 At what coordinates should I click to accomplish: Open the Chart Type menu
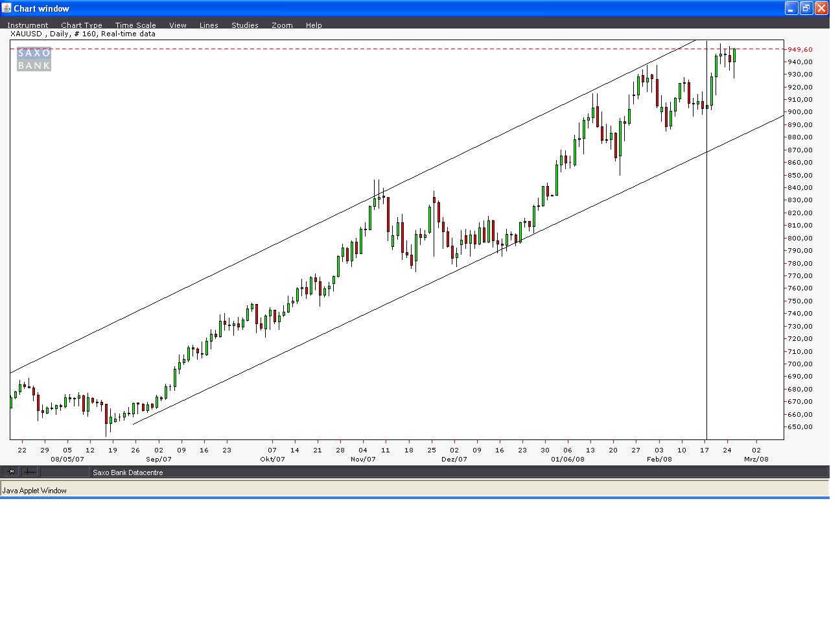click(x=82, y=25)
